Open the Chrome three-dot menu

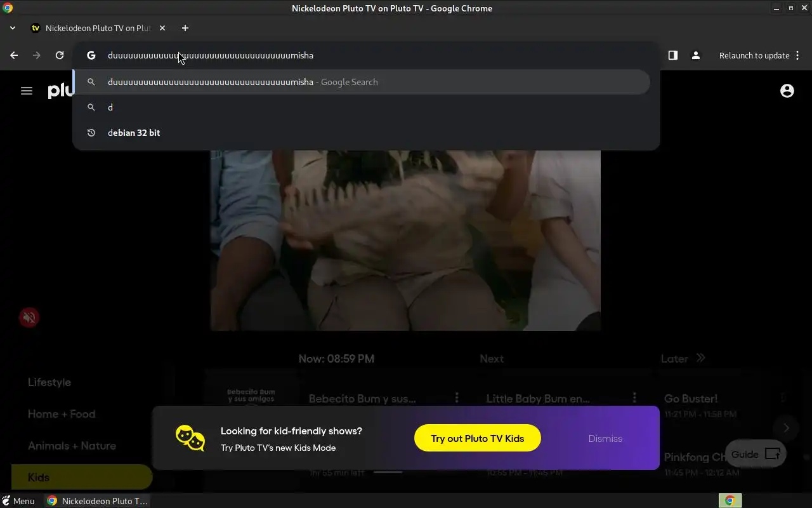coord(797,55)
